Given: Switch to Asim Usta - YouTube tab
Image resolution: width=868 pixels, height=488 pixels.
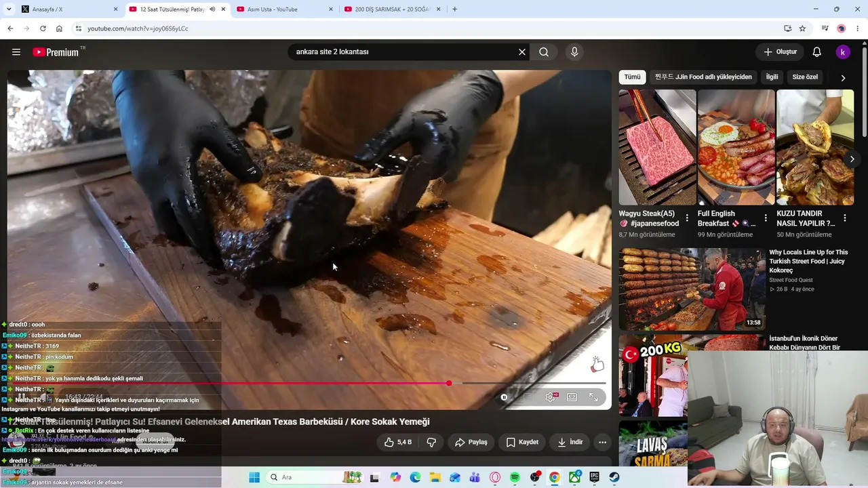Looking at the screenshot, I should pyautogui.click(x=283, y=9).
